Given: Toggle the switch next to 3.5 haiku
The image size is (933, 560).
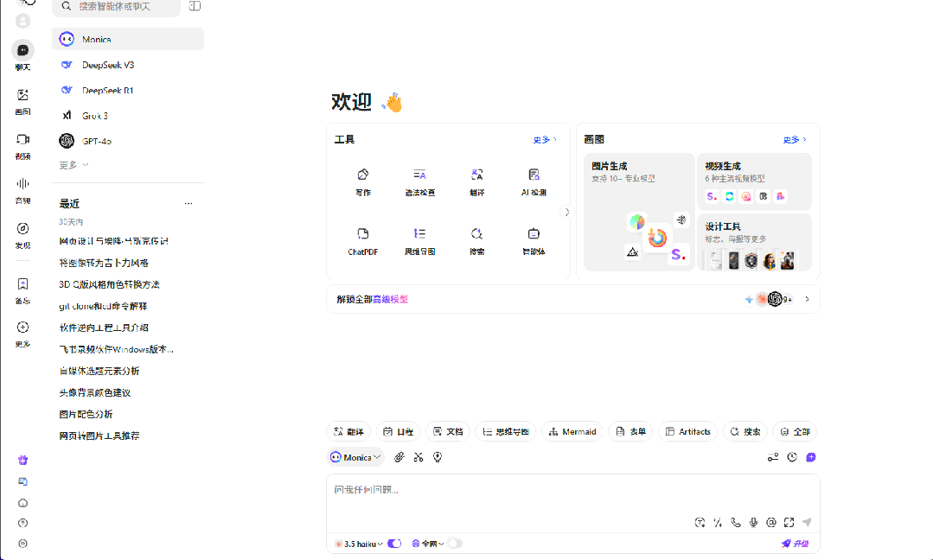Looking at the screenshot, I should pyautogui.click(x=394, y=543).
